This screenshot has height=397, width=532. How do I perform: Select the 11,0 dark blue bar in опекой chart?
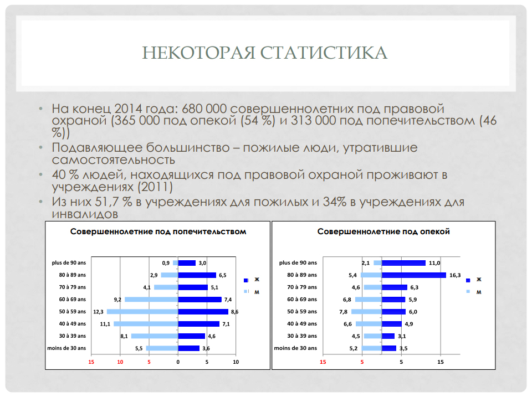[x=403, y=263]
